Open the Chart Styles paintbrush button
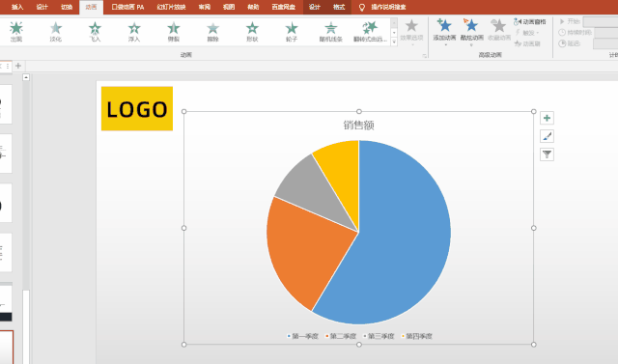This screenshot has width=618, height=364. [x=547, y=136]
